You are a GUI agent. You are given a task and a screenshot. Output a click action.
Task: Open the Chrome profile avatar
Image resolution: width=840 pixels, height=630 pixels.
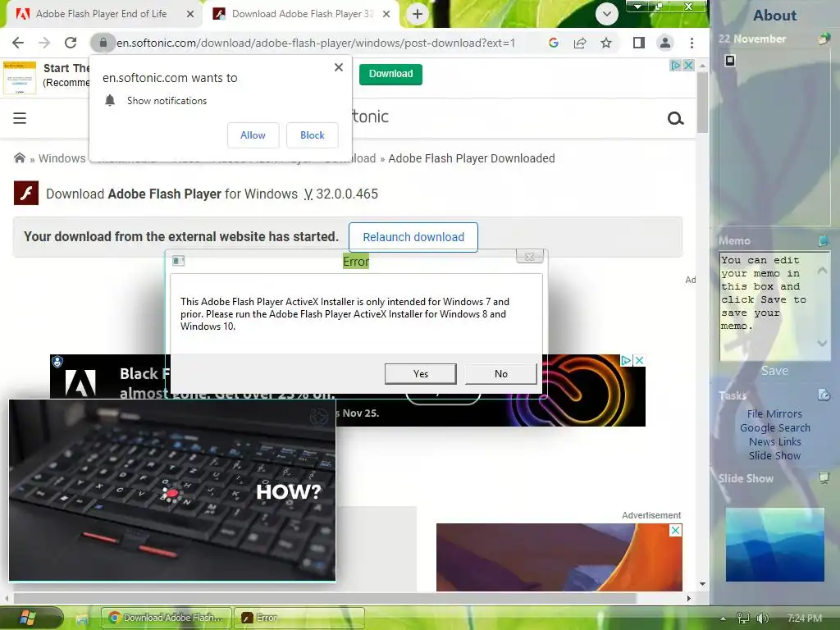coord(664,43)
